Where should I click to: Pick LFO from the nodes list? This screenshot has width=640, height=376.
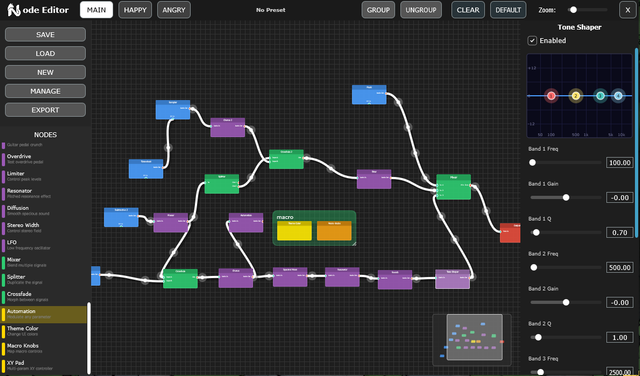pos(44,245)
